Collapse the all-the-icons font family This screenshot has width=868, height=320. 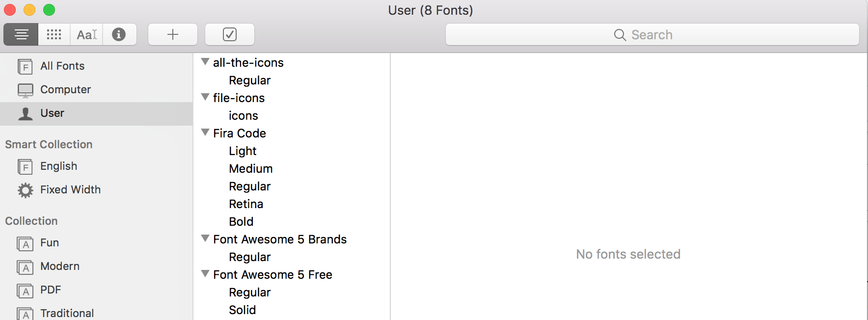205,61
